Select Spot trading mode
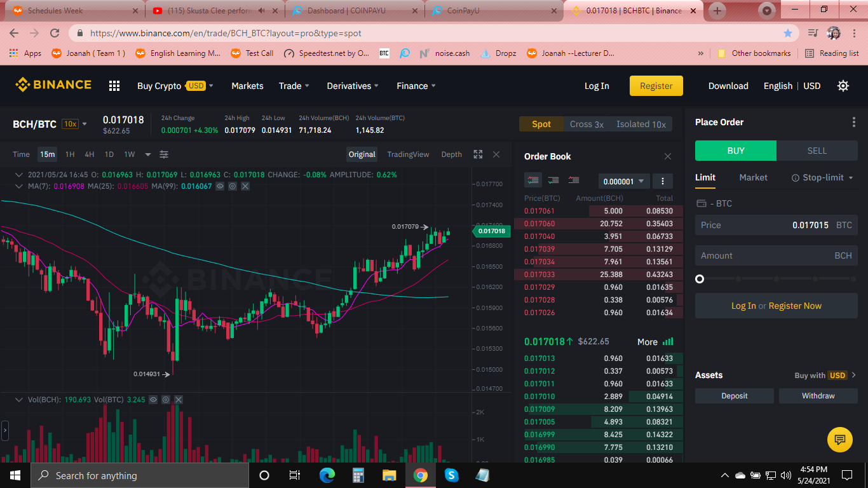Viewport: 868px width, 488px height. coord(541,124)
